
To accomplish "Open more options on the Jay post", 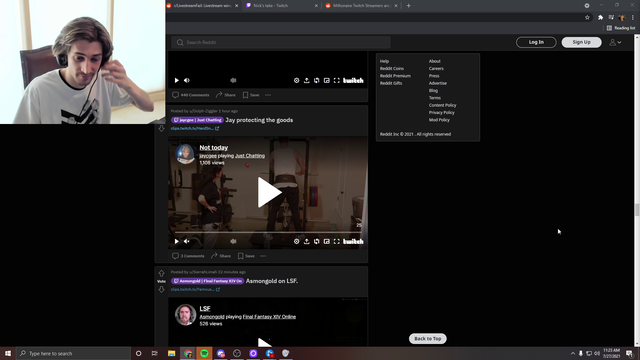I will click(263, 256).
